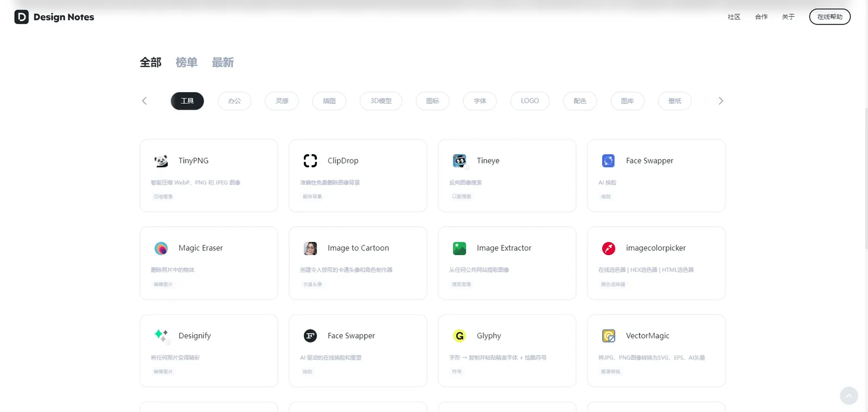Click the '将任何照片变得精彩' description

coord(175,358)
